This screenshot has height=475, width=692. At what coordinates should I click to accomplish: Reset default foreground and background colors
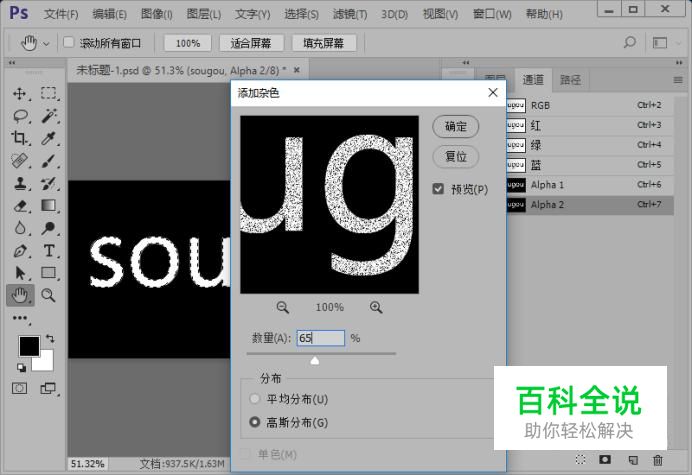21,367
